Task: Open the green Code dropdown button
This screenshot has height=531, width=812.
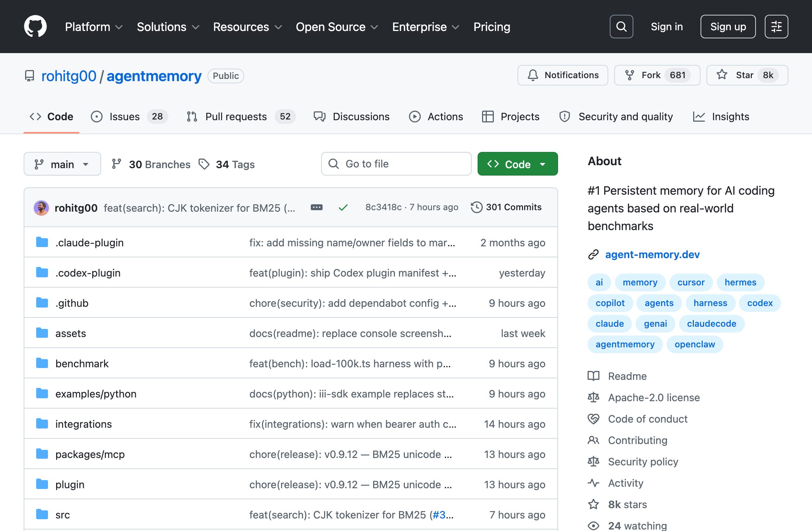Action: pyautogui.click(x=517, y=164)
